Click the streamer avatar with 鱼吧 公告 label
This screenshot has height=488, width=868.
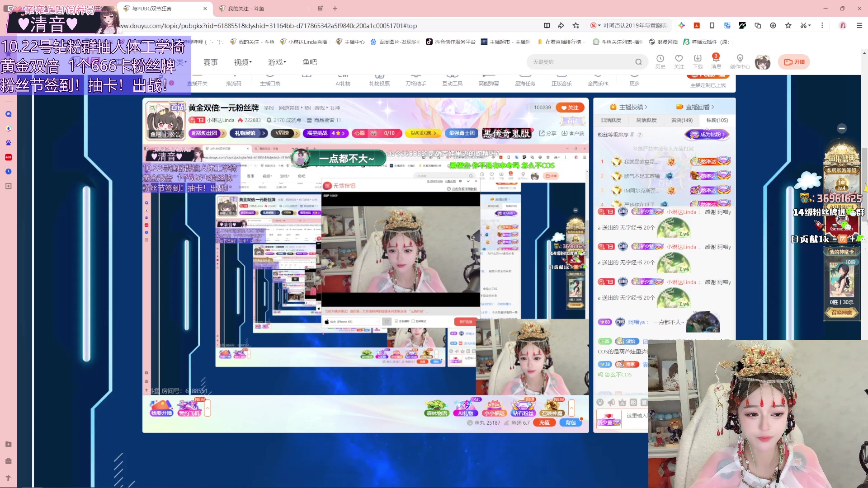point(165,120)
